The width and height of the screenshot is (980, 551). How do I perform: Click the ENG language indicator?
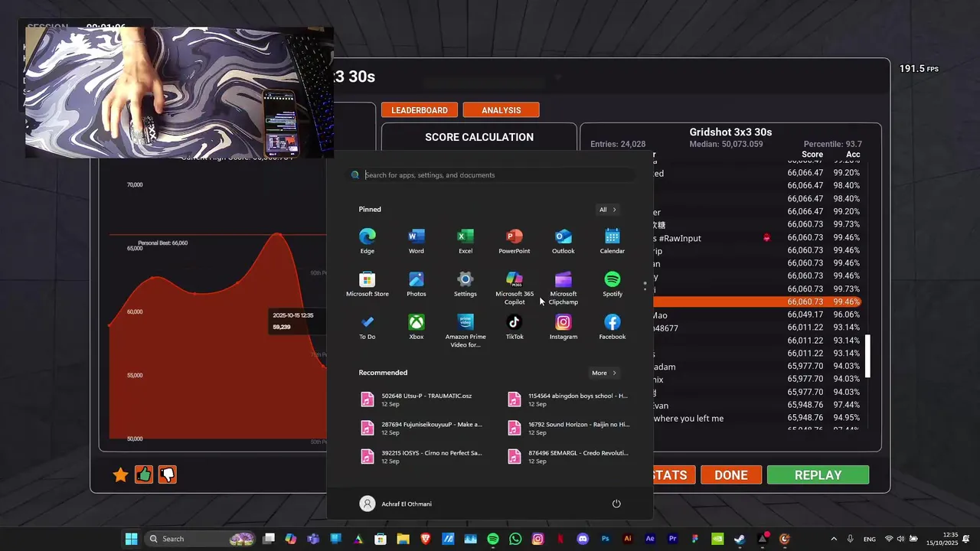[x=869, y=539]
